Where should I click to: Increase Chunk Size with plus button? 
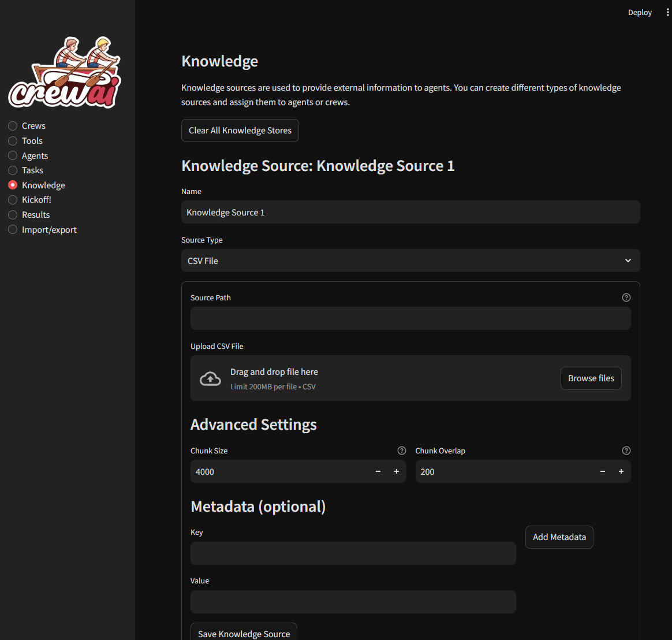point(397,472)
